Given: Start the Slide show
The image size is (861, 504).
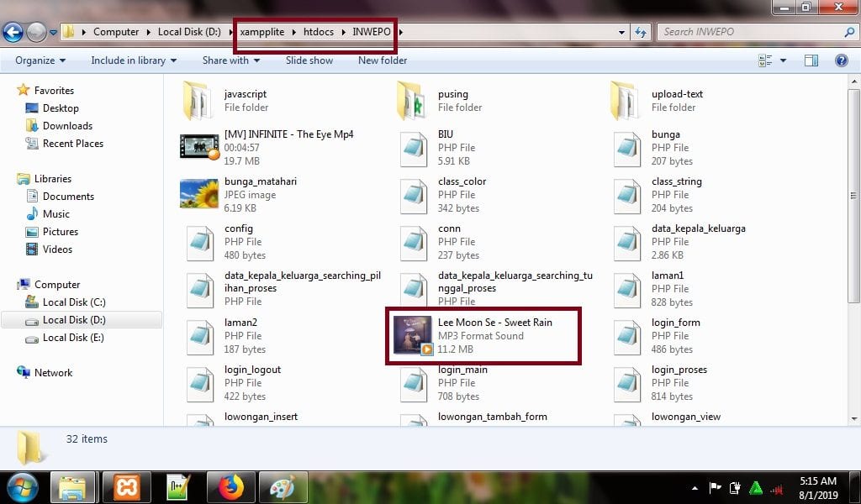Looking at the screenshot, I should pyautogui.click(x=309, y=60).
